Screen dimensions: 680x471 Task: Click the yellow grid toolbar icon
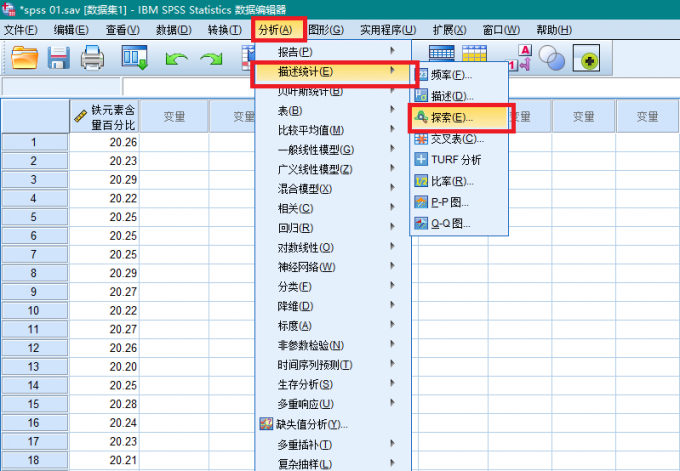coord(474,52)
